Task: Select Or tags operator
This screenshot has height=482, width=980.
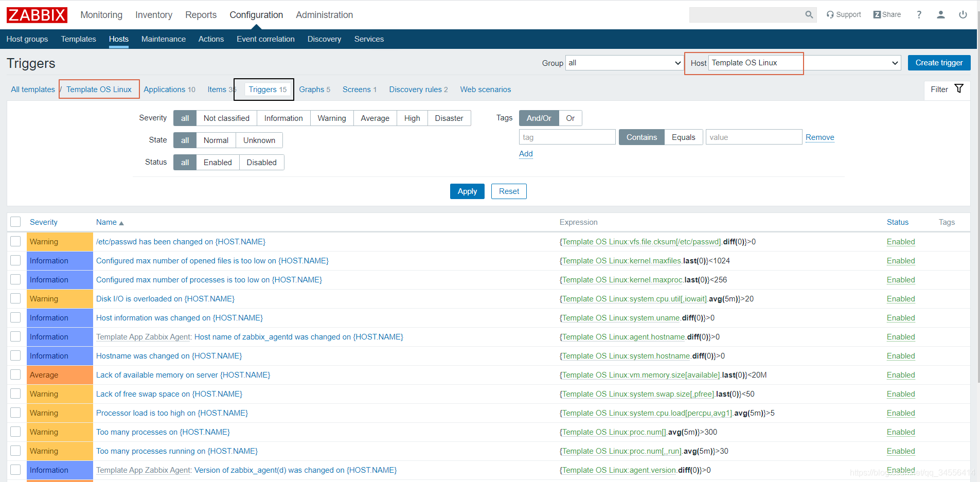Action: [x=571, y=118]
